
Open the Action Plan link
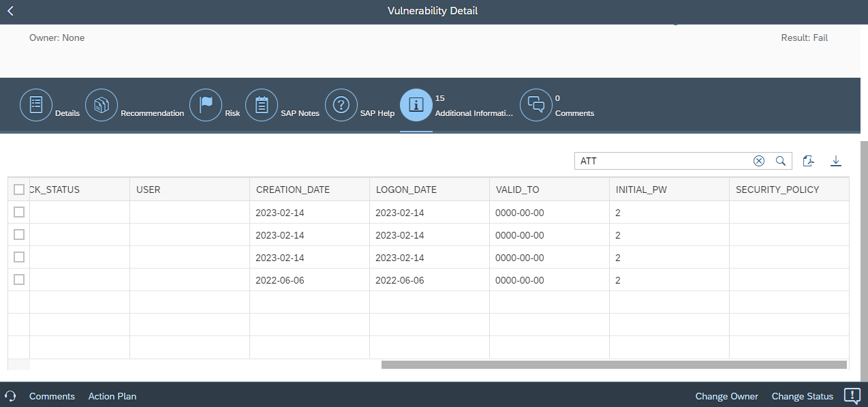112,396
